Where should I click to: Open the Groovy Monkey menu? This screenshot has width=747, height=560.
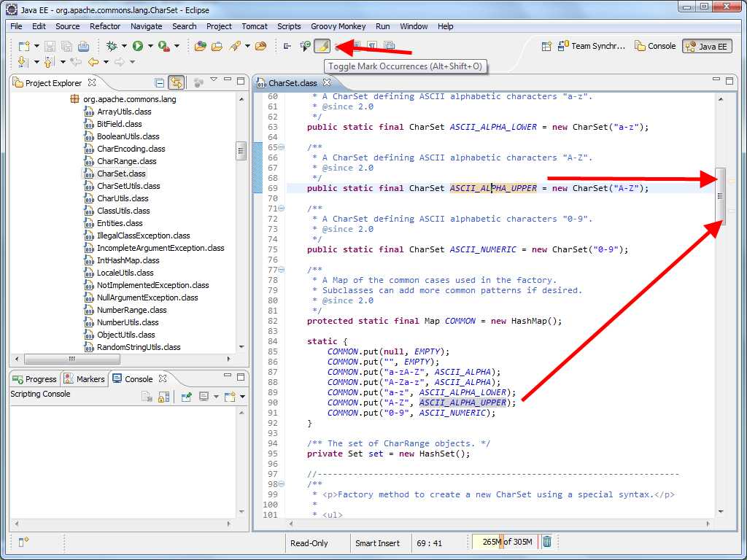338,26
